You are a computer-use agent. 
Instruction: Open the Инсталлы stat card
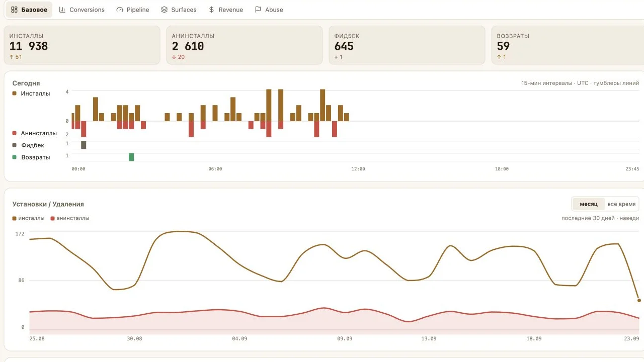pos(82,45)
